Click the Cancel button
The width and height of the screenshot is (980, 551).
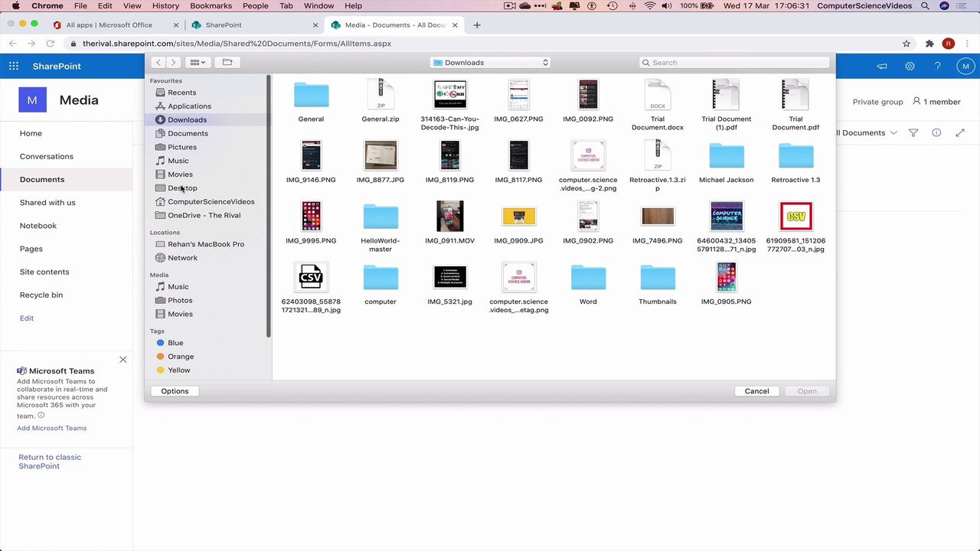[756, 391]
